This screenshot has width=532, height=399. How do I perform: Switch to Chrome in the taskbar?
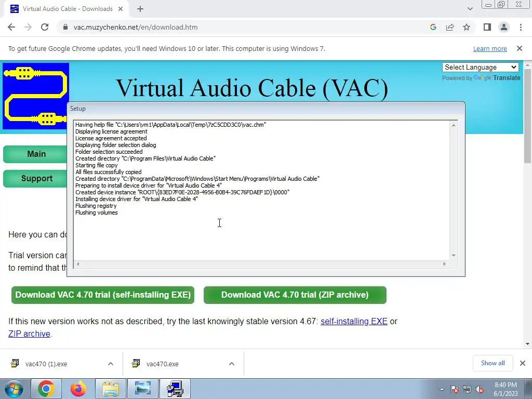tap(46, 389)
